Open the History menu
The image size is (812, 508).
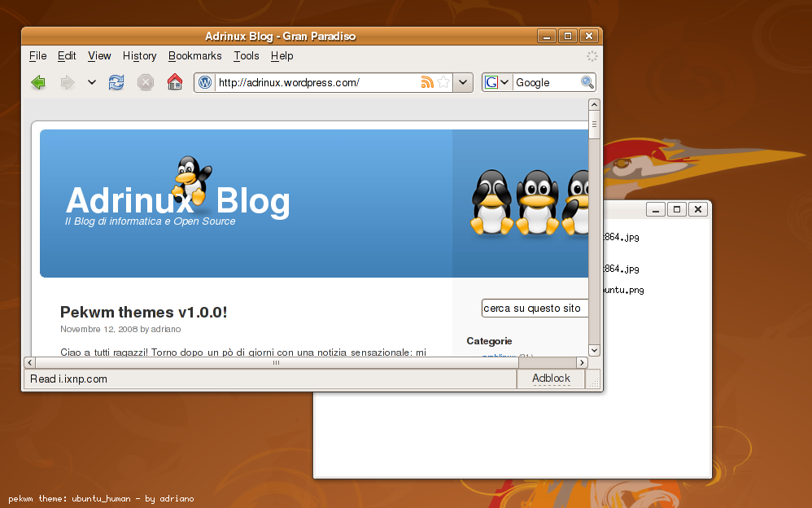point(139,55)
